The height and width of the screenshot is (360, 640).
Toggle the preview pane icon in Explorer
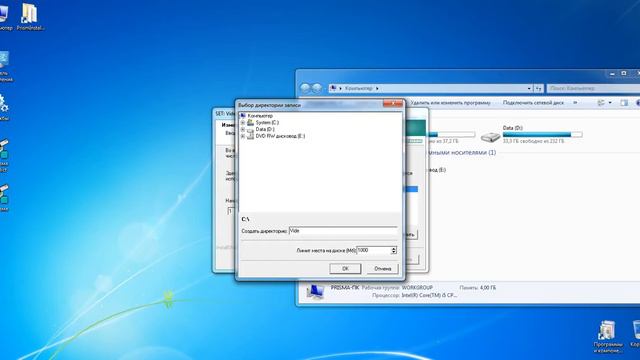pyautogui.click(x=624, y=103)
